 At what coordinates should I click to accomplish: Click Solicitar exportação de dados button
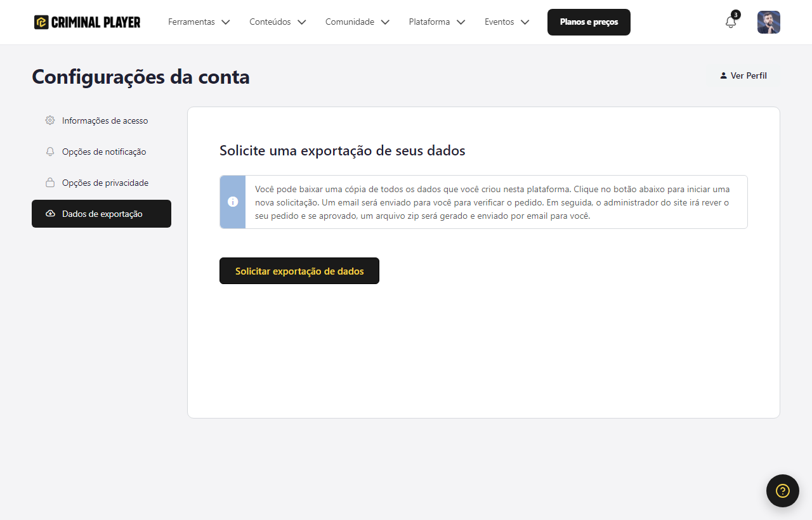click(x=299, y=271)
